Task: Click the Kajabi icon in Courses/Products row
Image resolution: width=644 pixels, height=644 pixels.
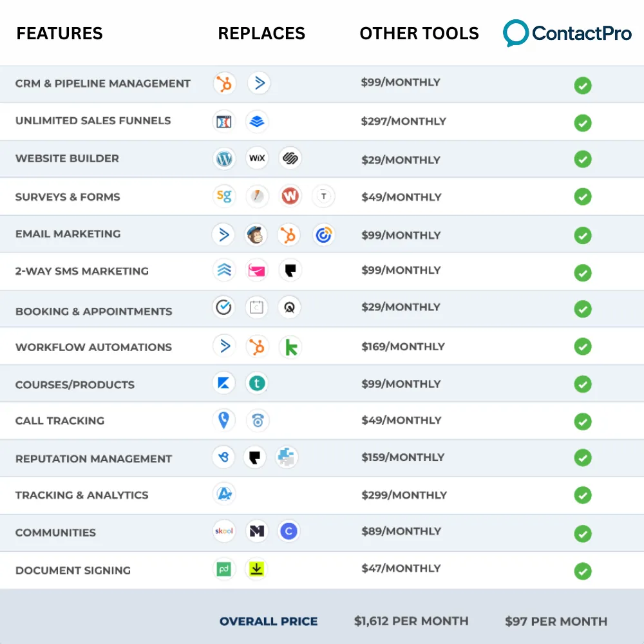Action: tap(224, 383)
